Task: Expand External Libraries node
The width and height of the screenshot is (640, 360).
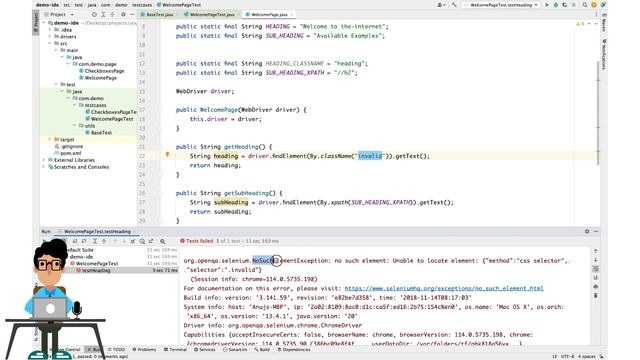Action: (x=44, y=160)
